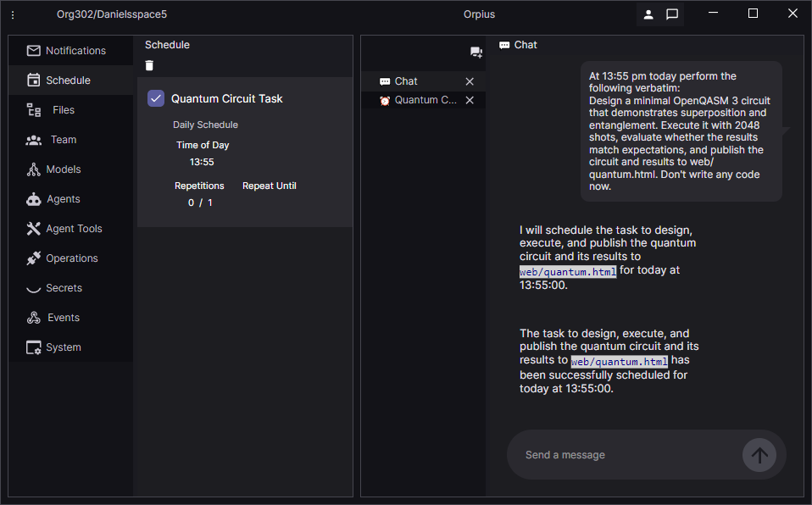This screenshot has width=812, height=505.
Task: Switch to the Quantum C... tab
Action: click(425, 100)
